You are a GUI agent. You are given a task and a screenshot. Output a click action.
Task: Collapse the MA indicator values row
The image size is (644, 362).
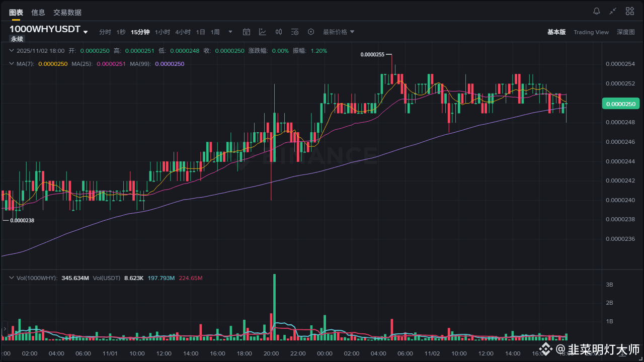coord(11,64)
